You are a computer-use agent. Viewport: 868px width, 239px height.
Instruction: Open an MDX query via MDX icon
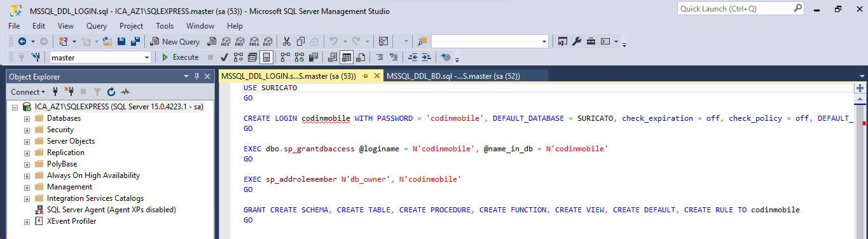226,41
